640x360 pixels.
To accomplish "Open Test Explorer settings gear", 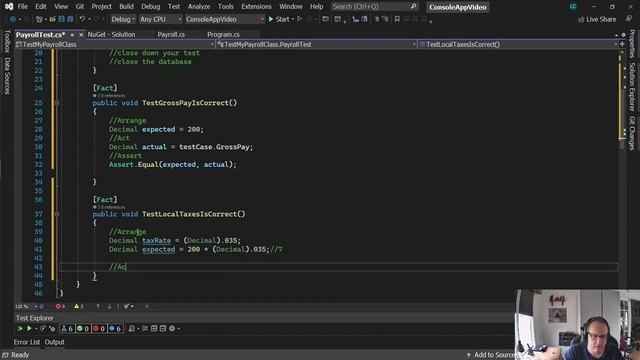I will coord(172,328).
